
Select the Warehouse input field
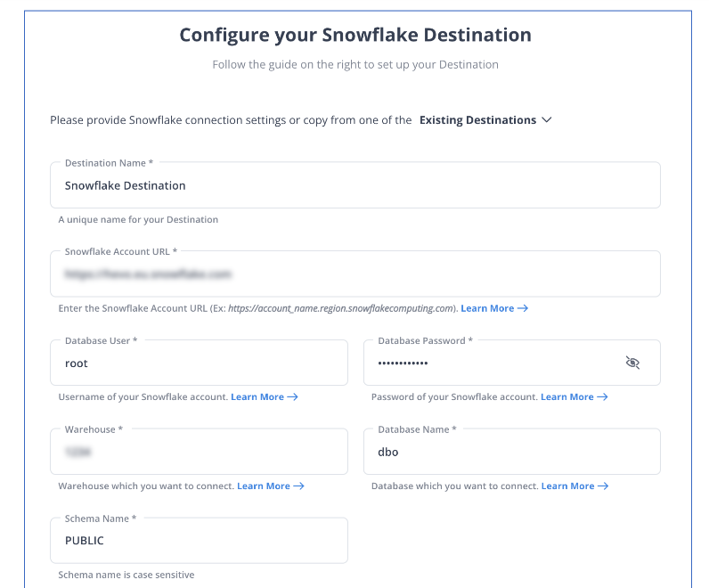pos(199,452)
